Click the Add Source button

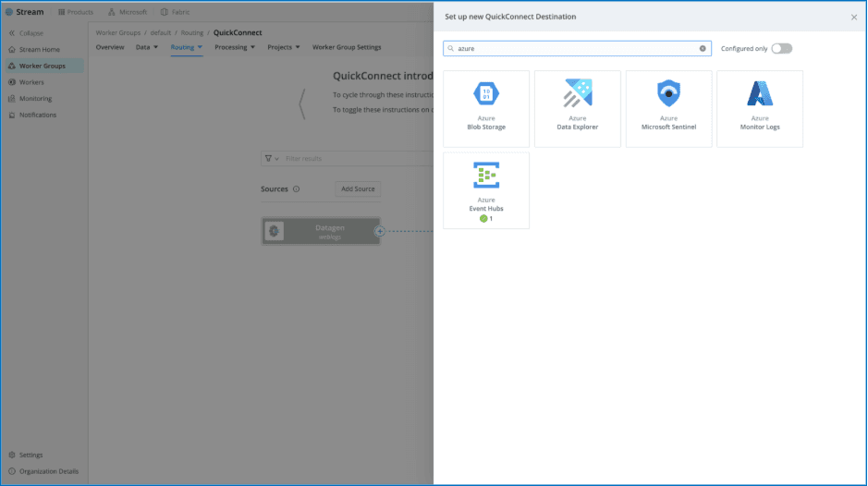358,189
